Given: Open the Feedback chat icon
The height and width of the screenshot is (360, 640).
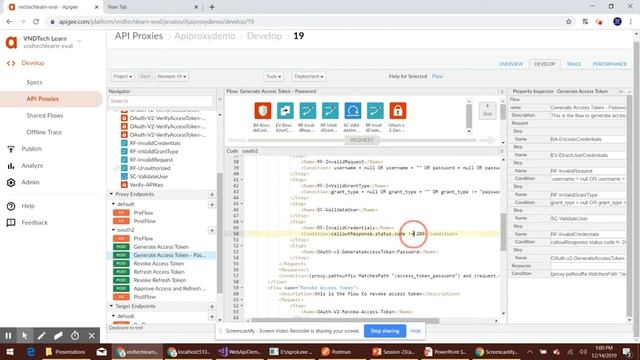Looking at the screenshot, I should coord(11,222).
